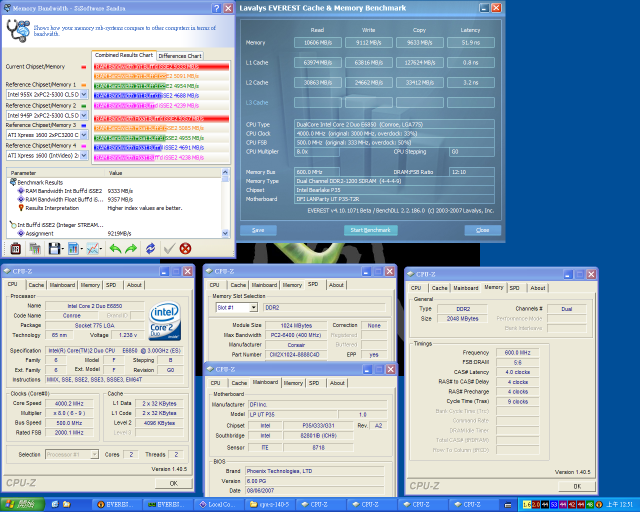The width and height of the screenshot is (640, 512).
Task: Click the 'RAM Bandwidth Float Buff'd' results row
Action: tap(116, 199)
